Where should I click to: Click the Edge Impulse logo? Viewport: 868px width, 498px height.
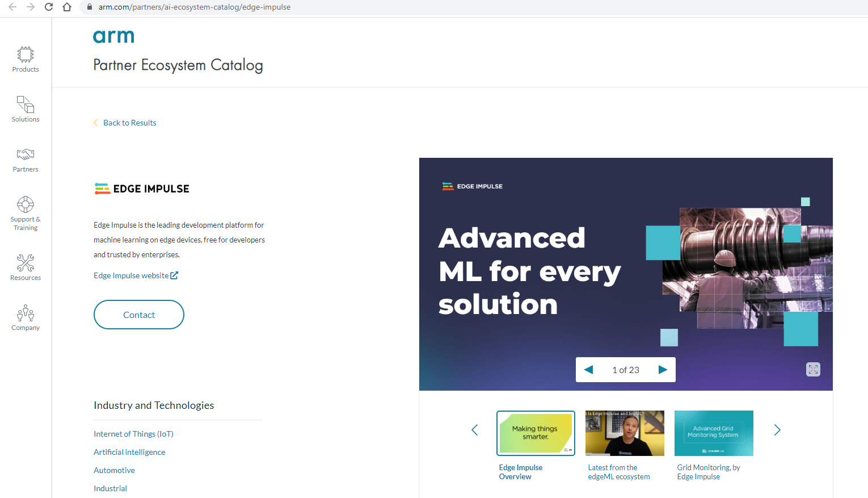click(x=142, y=189)
